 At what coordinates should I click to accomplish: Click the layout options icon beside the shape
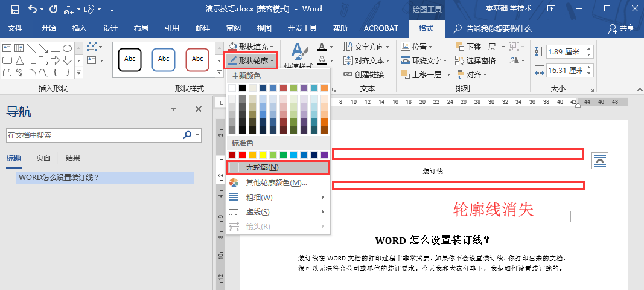[600, 161]
